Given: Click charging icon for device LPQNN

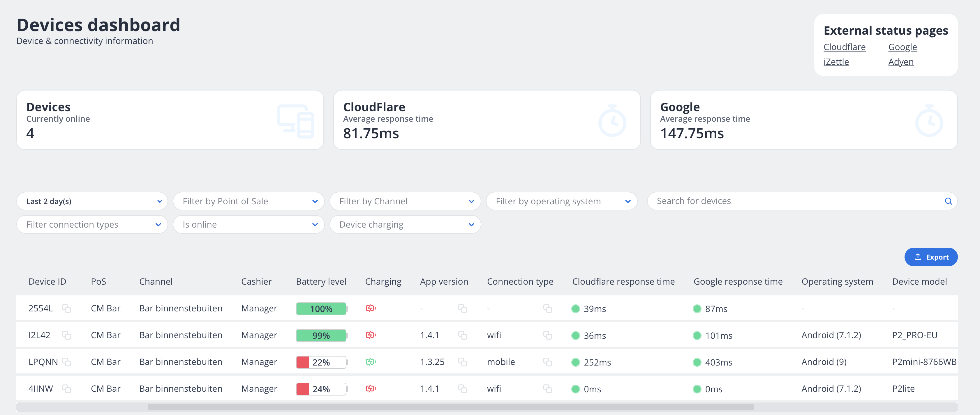Looking at the screenshot, I should click(371, 362).
